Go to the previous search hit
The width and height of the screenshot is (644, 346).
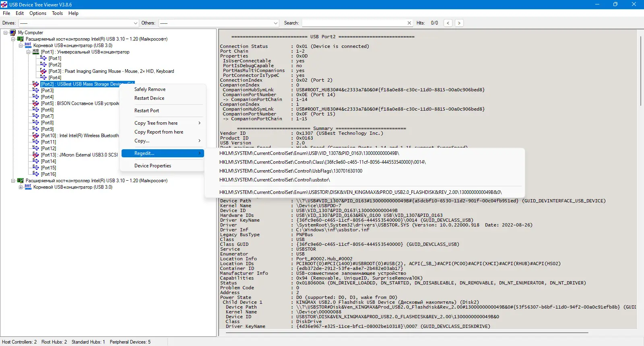(x=448, y=23)
